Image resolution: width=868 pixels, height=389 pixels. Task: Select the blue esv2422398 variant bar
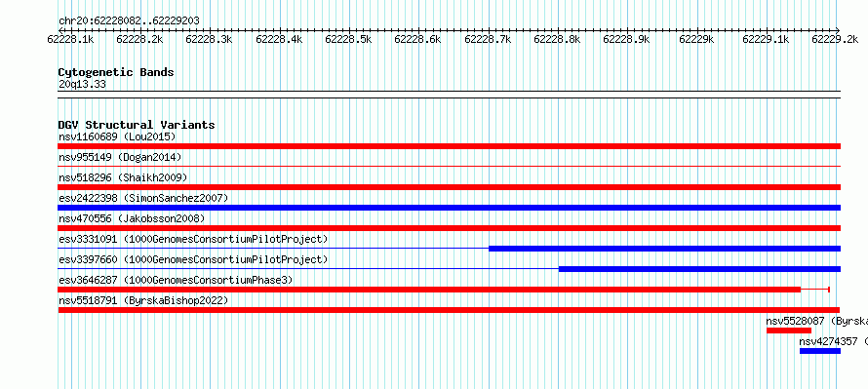(449, 208)
